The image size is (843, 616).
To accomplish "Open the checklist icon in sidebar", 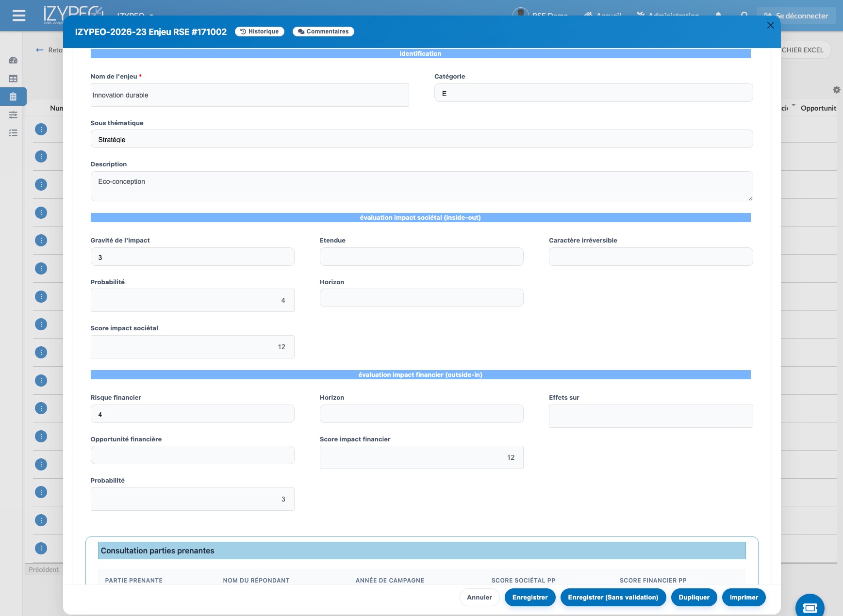I will click(13, 133).
